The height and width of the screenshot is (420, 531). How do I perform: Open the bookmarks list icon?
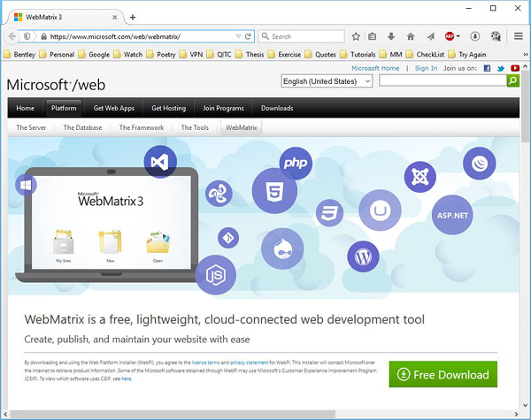pyautogui.click(x=373, y=36)
